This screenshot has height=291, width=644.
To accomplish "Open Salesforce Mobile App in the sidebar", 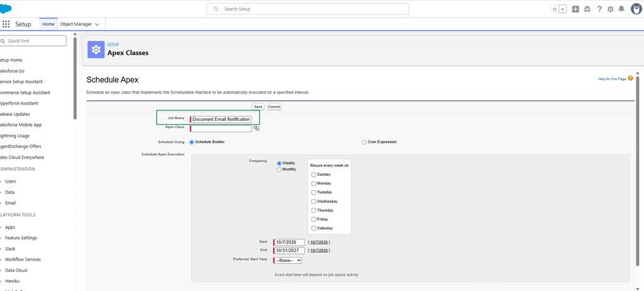I will [21, 125].
